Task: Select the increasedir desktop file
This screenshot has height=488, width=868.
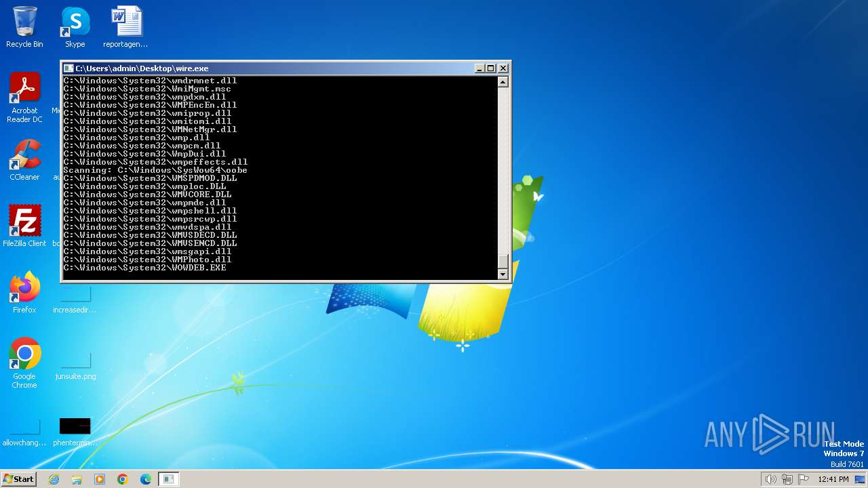Action: click(x=75, y=298)
